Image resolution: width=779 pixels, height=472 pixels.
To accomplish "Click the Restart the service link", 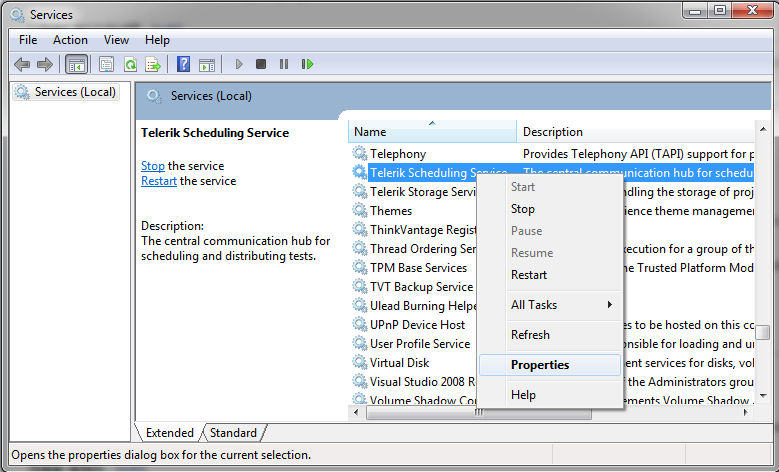I will click(158, 181).
